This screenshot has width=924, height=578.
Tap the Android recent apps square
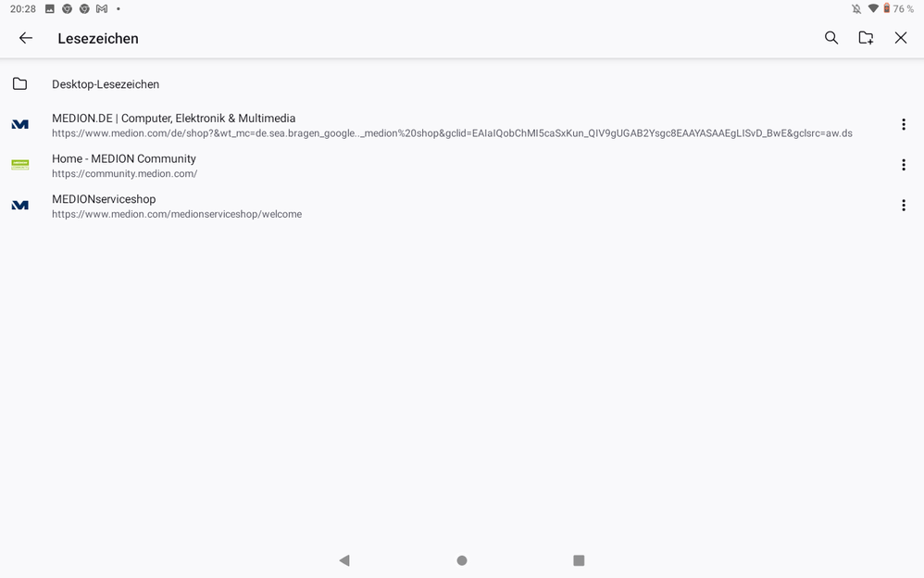coord(579,560)
